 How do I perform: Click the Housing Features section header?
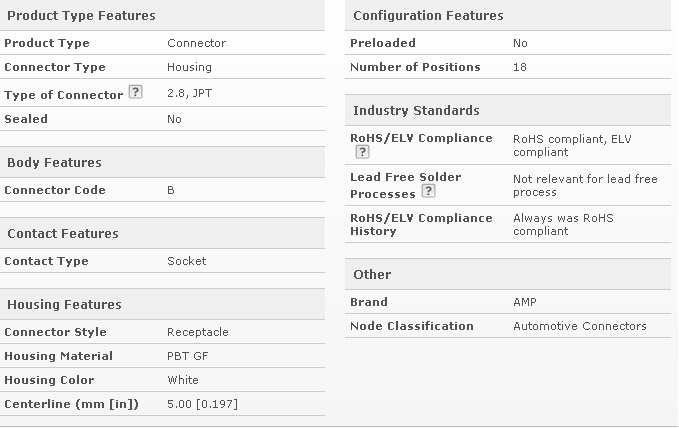click(x=64, y=304)
